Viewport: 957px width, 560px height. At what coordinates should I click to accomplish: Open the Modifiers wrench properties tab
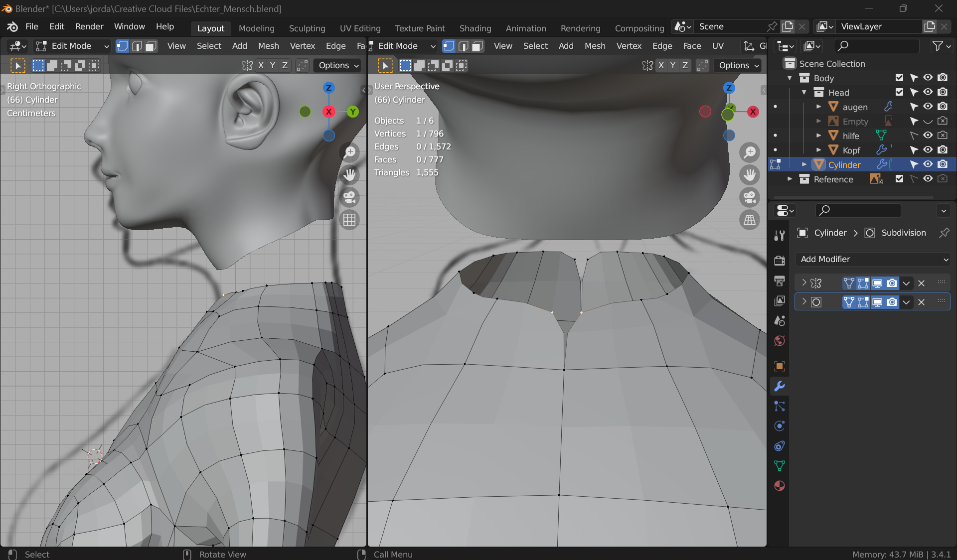click(780, 386)
